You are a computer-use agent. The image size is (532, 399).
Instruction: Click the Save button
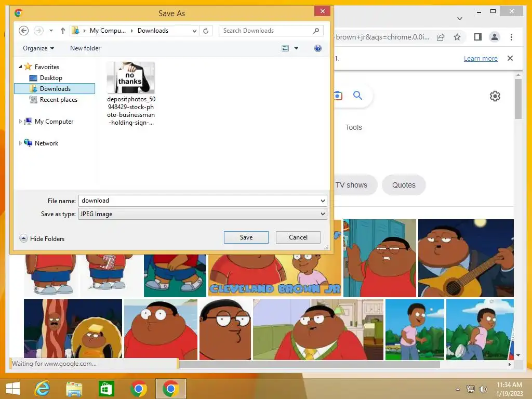pyautogui.click(x=246, y=237)
